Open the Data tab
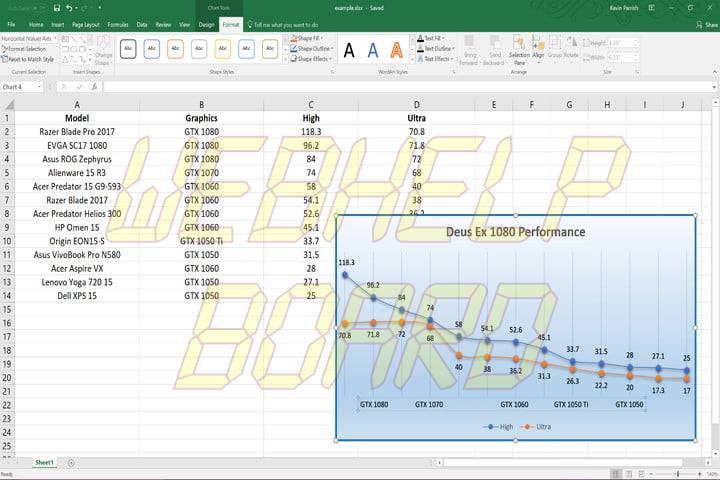This screenshot has height=480, width=720. 142,24
